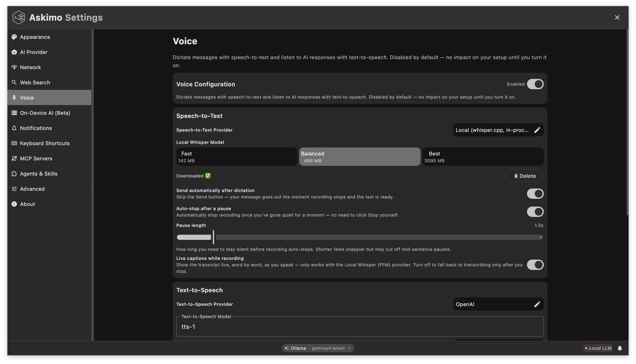
Task: Select the Fast 142 MB whisper model
Action: pyautogui.click(x=236, y=157)
